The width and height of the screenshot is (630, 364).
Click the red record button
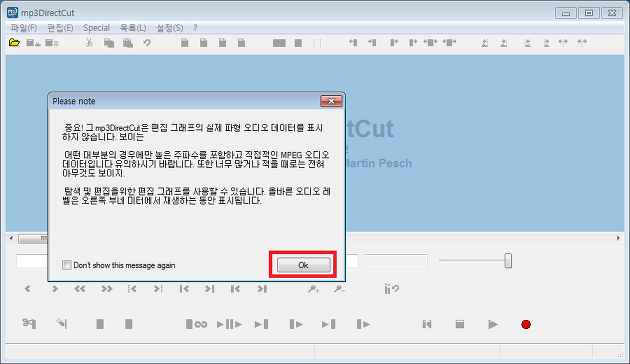[x=526, y=324]
